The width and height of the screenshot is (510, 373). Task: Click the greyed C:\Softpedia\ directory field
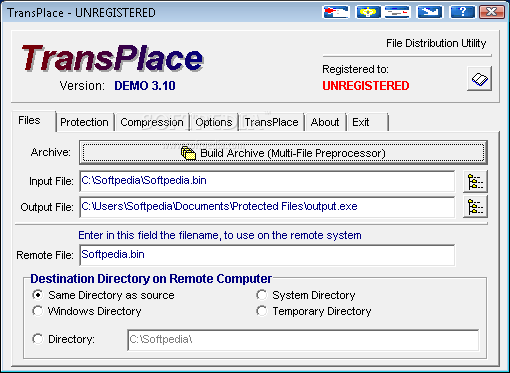coord(303,340)
